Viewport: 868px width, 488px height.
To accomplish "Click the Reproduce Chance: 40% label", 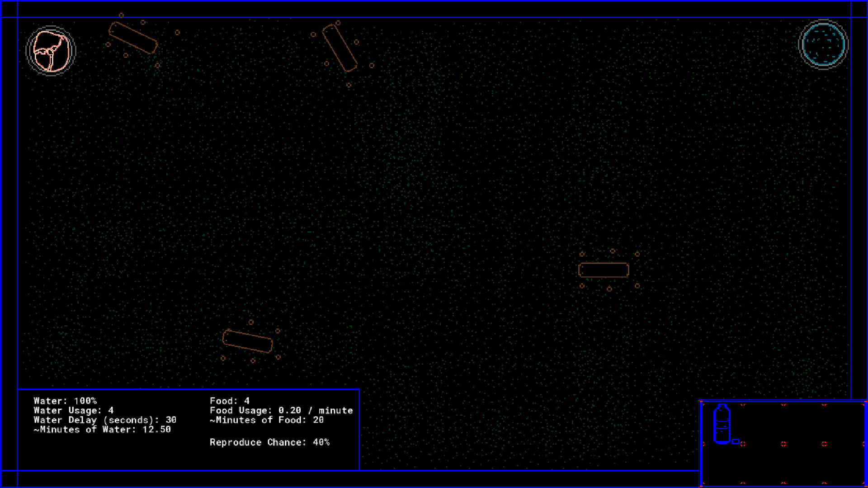I will coord(269,442).
